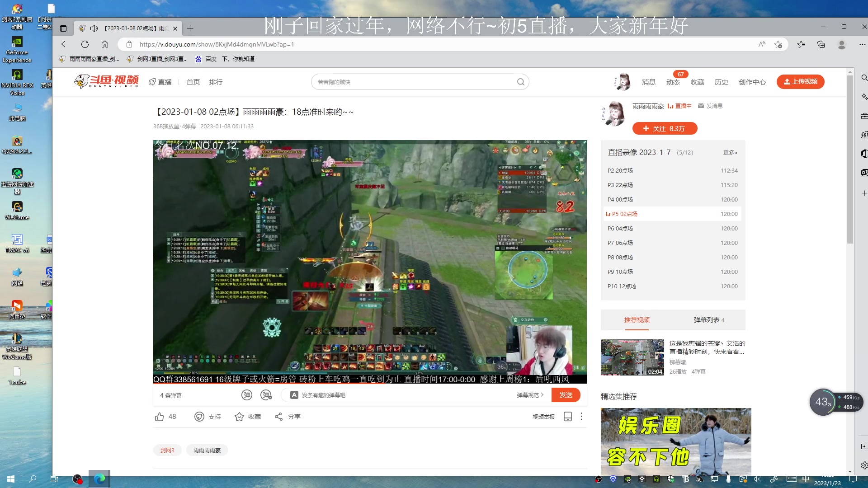The height and width of the screenshot is (488, 868).
Task: Open 历史 watch history
Action: pos(721,82)
